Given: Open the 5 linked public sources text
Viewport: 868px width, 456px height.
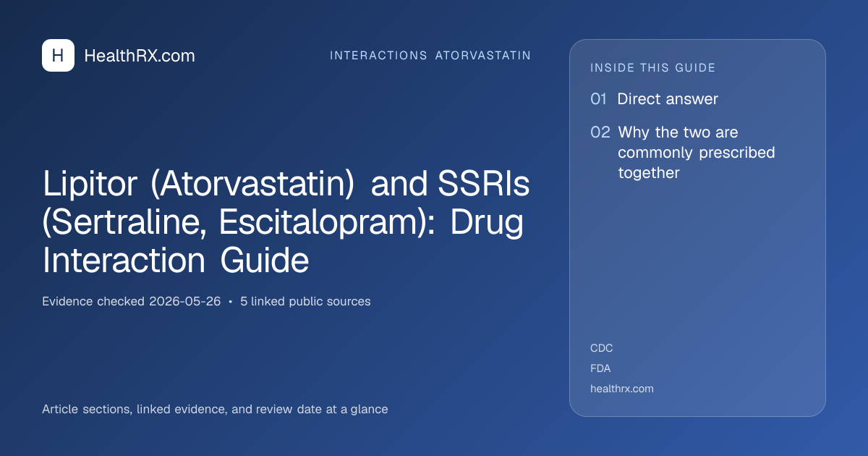Looking at the screenshot, I should [x=305, y=302].
